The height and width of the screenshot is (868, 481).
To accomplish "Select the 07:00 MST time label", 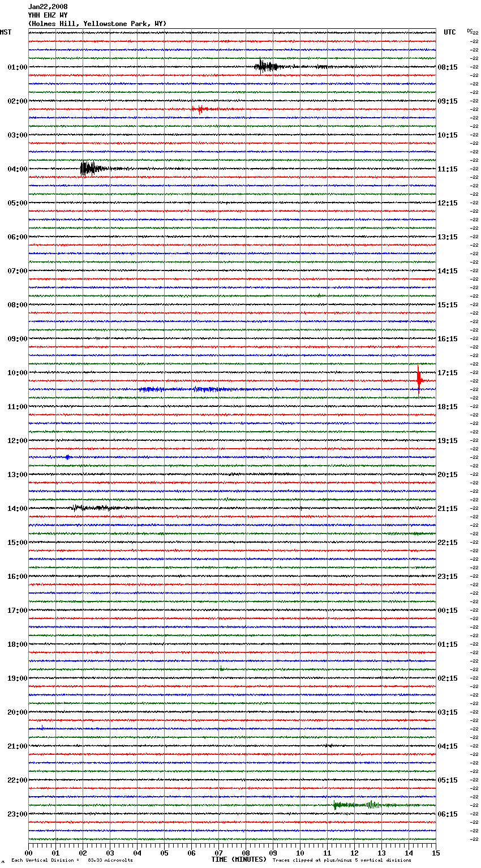I will pos(18,271).
